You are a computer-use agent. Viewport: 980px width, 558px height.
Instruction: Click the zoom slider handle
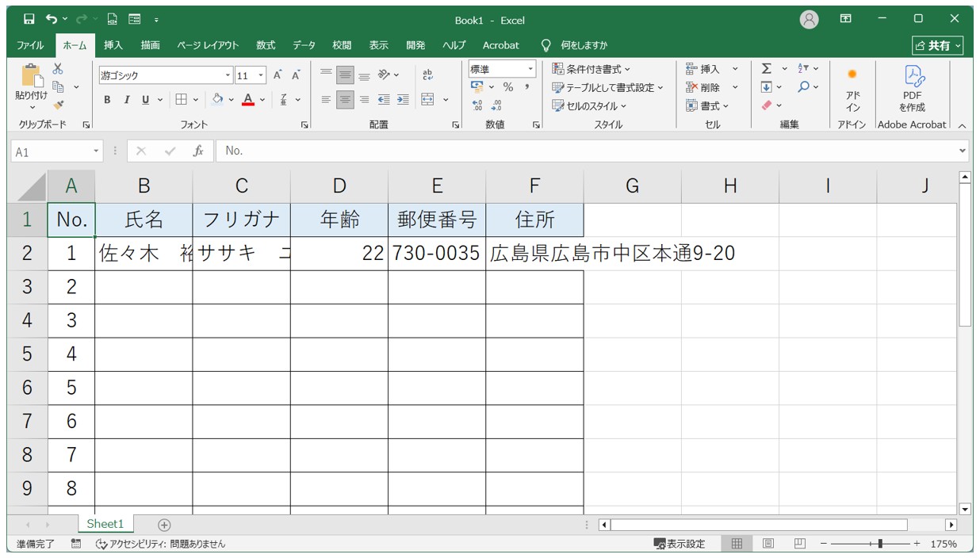[880, 544]
